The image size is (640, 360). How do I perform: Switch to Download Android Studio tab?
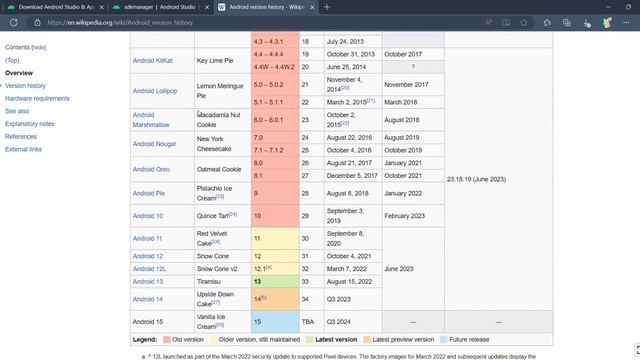pyautogui.click(x=56, y=7)
